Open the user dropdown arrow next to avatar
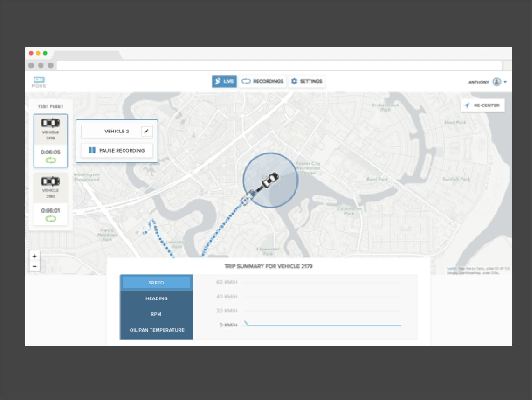The width and height of the screenshot is (532, 400). (505, 82)
